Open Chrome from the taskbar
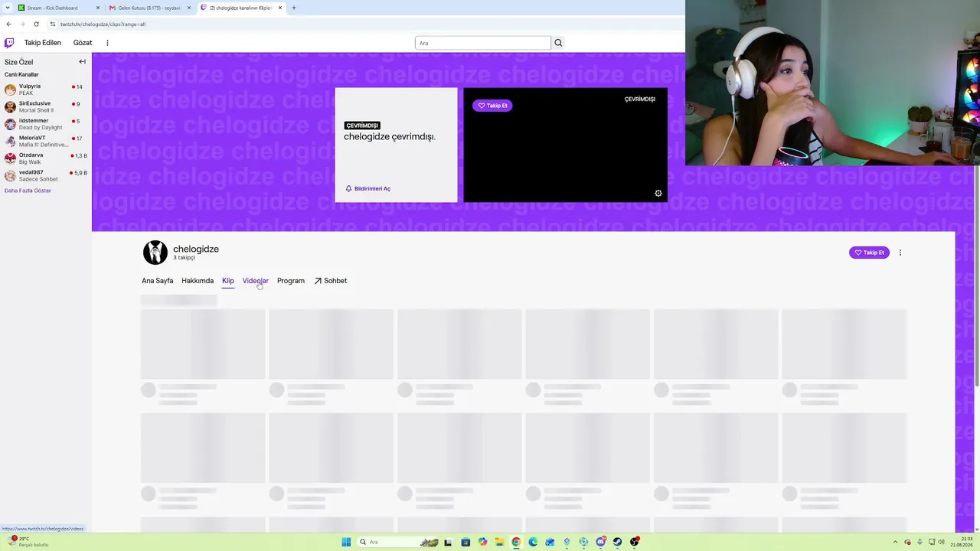The height and width of the screenshot is (551, 980). point(516,542)
